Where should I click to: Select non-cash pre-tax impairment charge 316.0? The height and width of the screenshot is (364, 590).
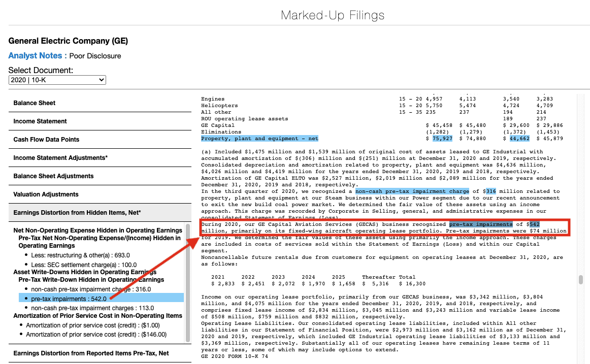click(x=91, y=289)
